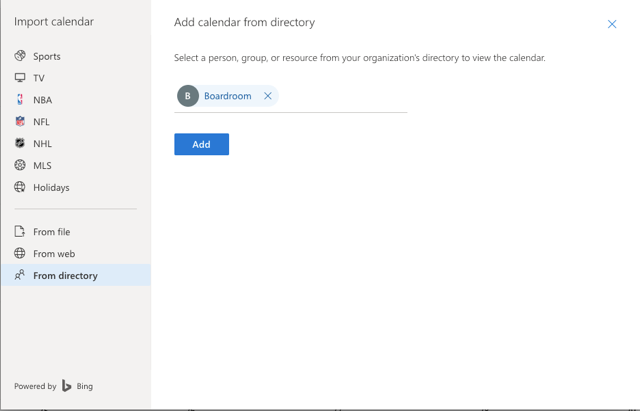Click the From web globe icon
Image resolution: width=640 pixels, height=411 pixels.
pyautogui.click(x=20, y=253)
